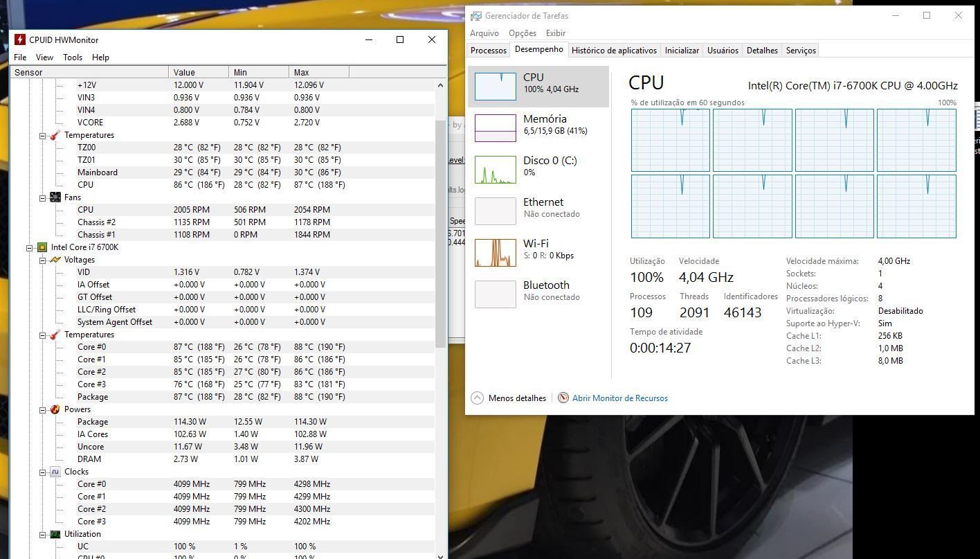Collapse the Intel Core i7 6700K node
This screenshot has width=980, height=559.
click(x=30, y=248)
